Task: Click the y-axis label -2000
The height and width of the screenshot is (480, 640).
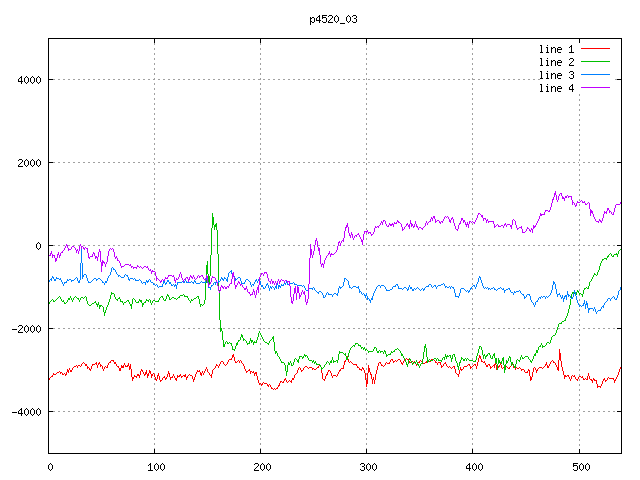Action: click(x=27, y=329)
